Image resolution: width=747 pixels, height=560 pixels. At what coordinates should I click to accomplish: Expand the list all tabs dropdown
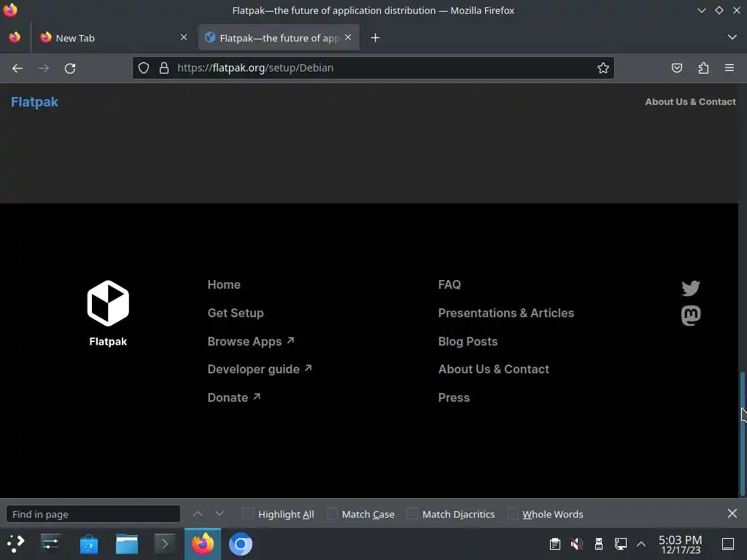click(732, 37)
